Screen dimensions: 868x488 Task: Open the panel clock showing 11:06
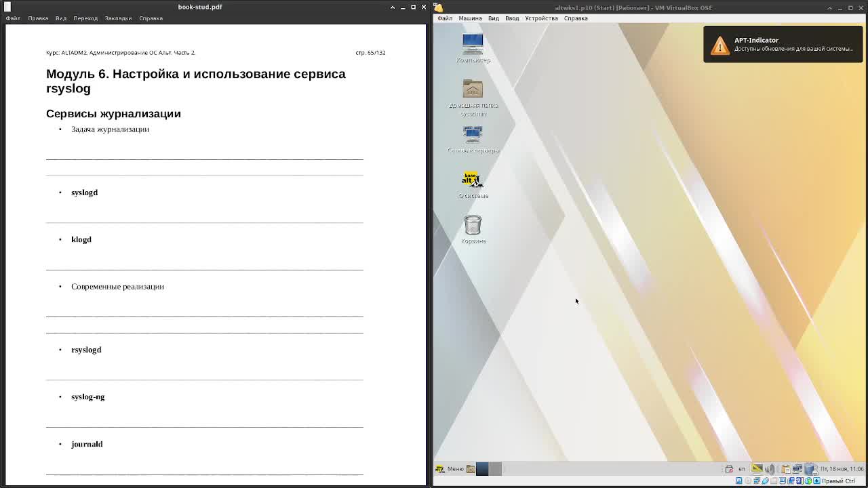842,469
